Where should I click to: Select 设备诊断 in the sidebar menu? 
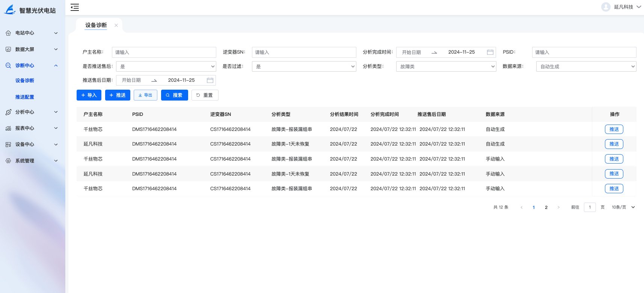(x=25, y=81)
